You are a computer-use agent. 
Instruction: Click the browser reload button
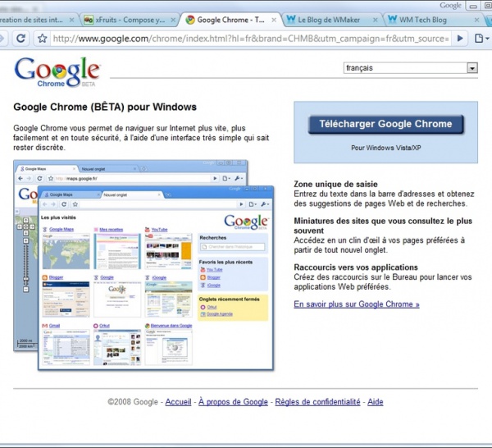[21, 39]
